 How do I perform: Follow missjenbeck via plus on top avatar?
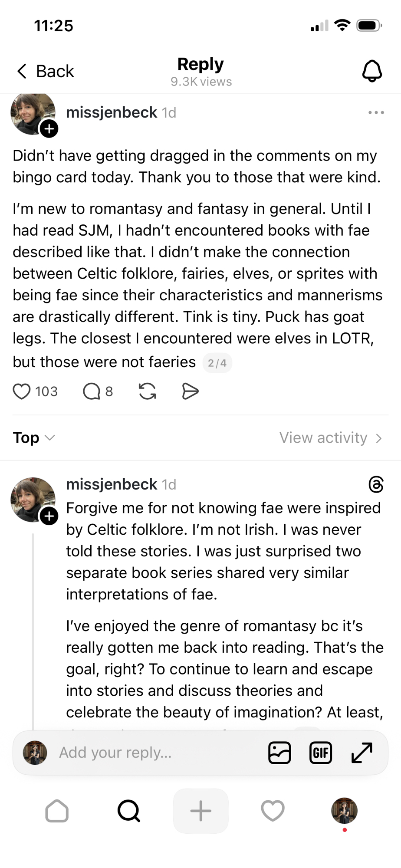(49, 128)
